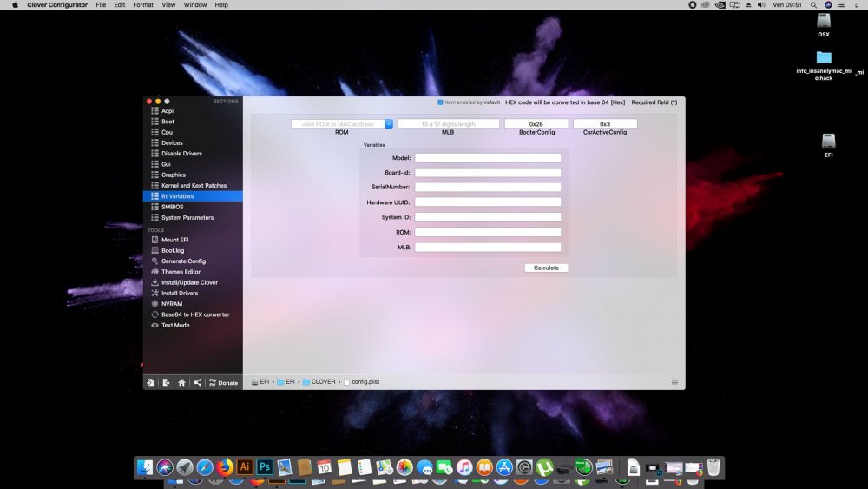Click the Hardware UUID input field
Screen dimensions: 868x489
tap(488, 202)
